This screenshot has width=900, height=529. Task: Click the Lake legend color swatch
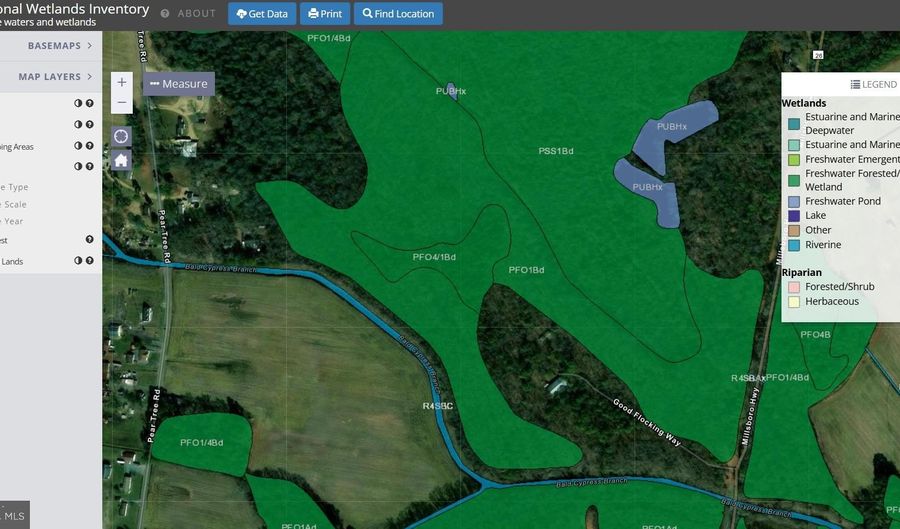point(793,216)
